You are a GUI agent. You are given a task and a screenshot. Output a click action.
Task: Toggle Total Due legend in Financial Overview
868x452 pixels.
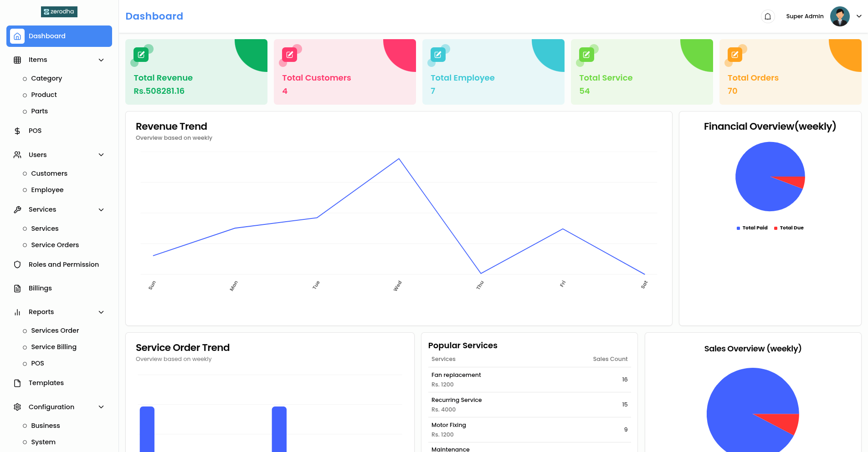pos(789,228)
